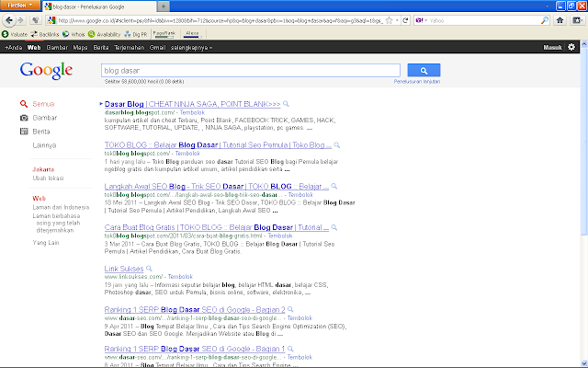This screenshot has height=368, width=588.
Task: Open the Link Sukses result title
Action: 124,269
